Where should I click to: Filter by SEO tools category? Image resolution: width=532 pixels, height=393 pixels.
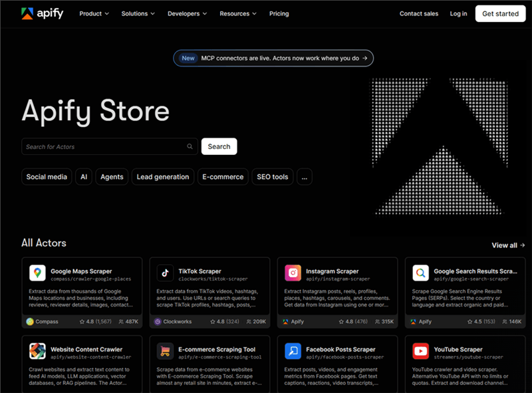[x=273, y=177]
